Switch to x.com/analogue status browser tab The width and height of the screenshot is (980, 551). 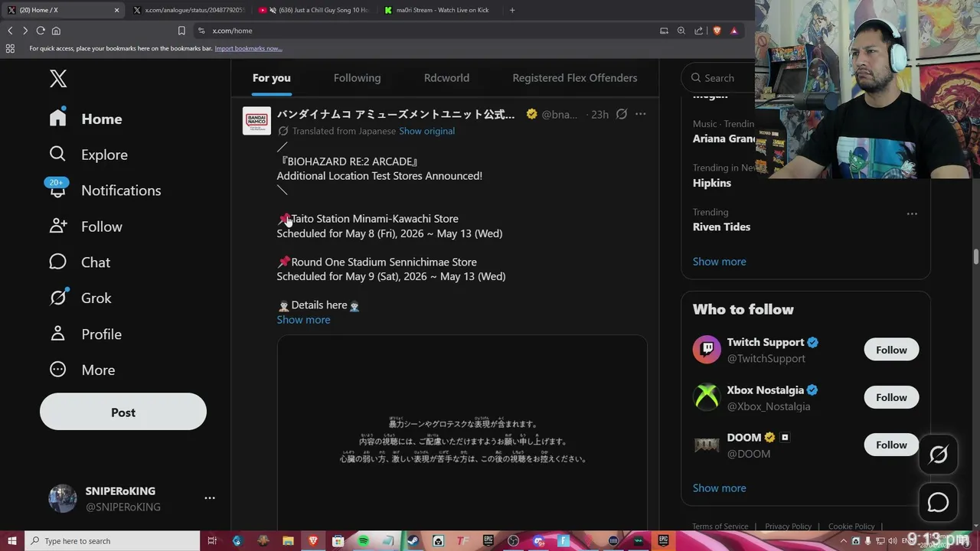pos(189,10)
